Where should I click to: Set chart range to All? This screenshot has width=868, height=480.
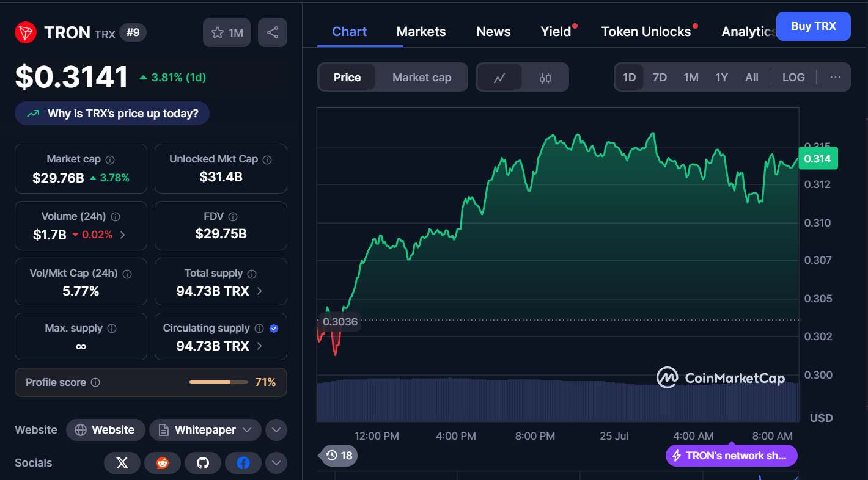[752, 78]
